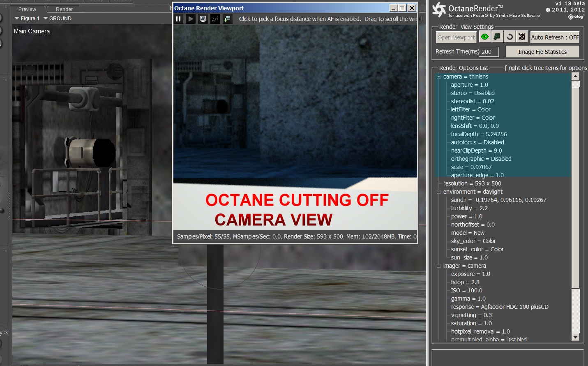Select the ISO = 100.0 item
This screenshot has height=366, width=588.
click(x=467, y=290)
